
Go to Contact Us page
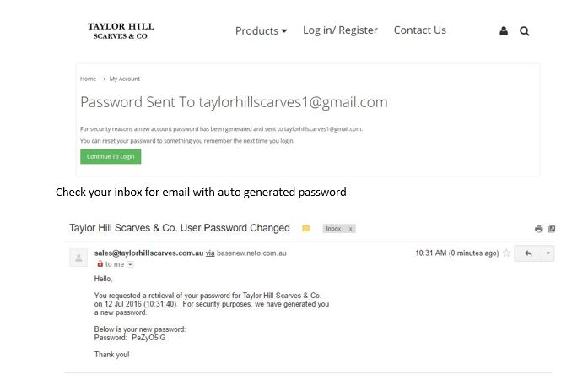419,30
